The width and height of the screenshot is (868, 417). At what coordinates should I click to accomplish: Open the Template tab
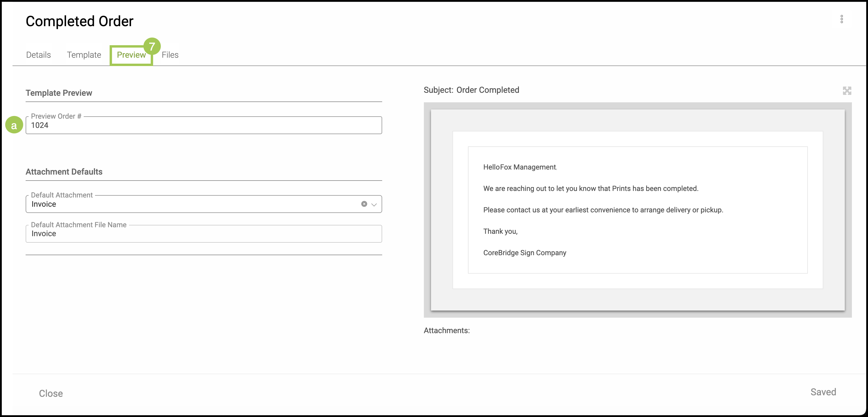pyautogui.click(x=84, y=55)
